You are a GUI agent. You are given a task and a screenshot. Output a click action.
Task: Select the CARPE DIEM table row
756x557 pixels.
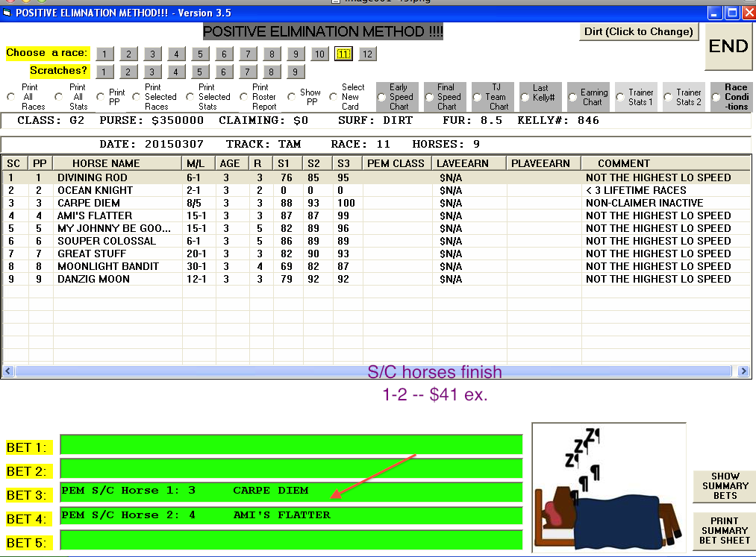[x=377, y=203]
